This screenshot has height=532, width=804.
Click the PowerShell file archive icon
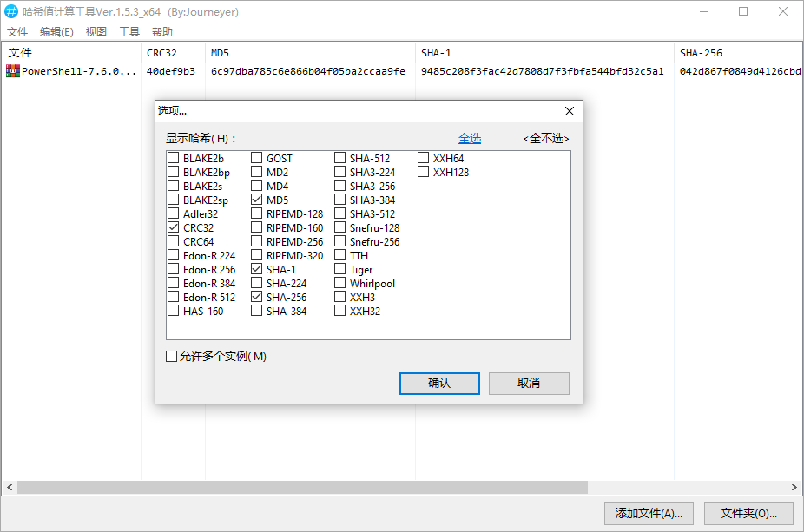pyautogui.click(x=12, y=71)
